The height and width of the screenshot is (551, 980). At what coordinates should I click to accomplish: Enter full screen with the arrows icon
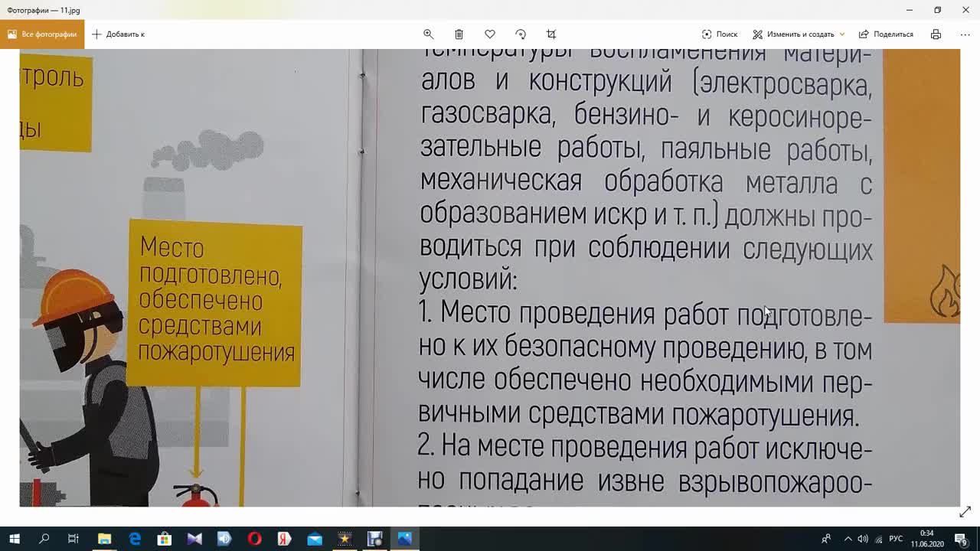965,512
